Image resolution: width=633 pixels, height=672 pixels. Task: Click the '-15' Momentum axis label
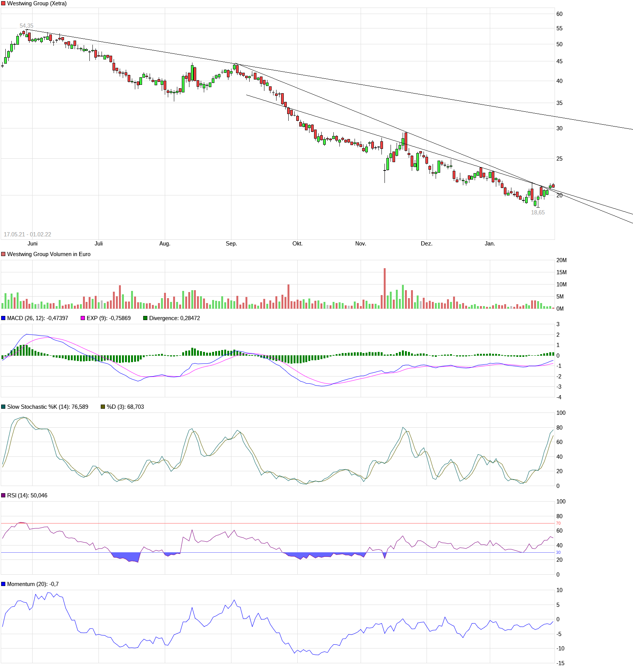[x=560, y=663]
